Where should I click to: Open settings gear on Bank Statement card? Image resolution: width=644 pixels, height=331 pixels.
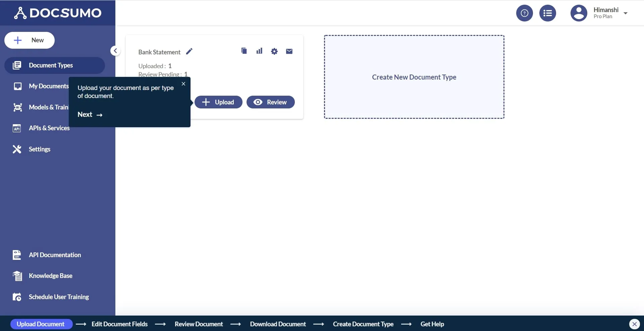274,51
